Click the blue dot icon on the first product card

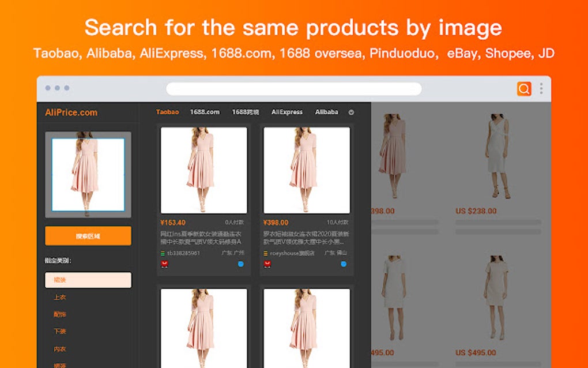(242, 264)
